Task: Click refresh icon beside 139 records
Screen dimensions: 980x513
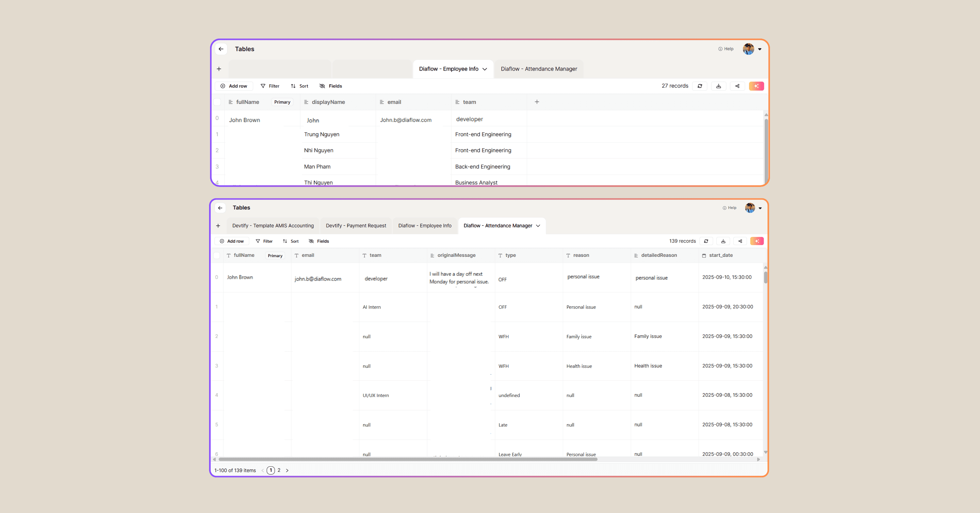Action: (x=706, y=241)
